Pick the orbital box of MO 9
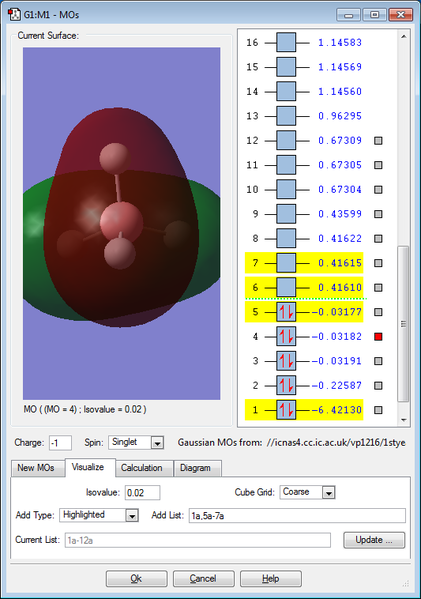The width and height of the screenshot is (421, 599). (286, 214)
